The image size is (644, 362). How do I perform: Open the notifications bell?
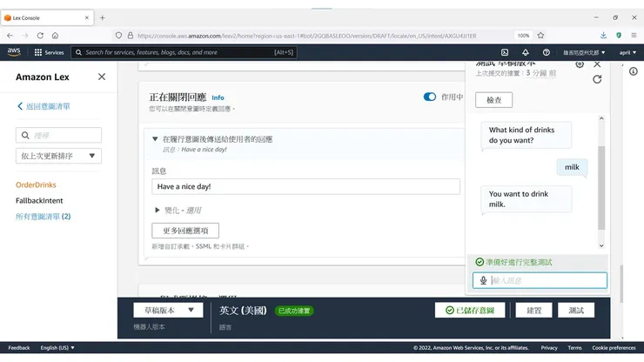[x=526, y=52]
